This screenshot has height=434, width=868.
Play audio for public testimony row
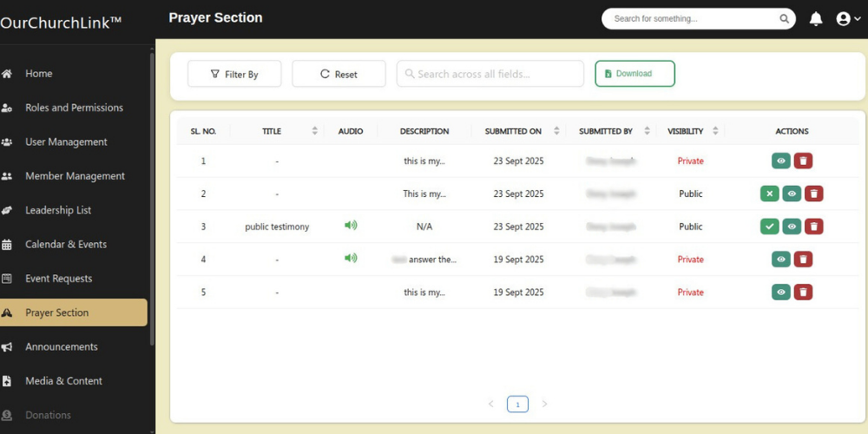351,226
